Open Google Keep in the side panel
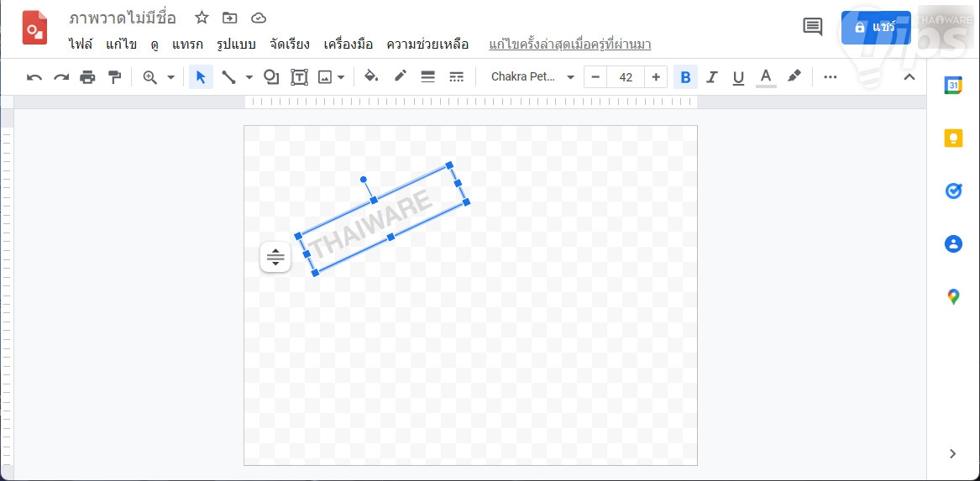980x481 pixels. [x=953, y=138]
